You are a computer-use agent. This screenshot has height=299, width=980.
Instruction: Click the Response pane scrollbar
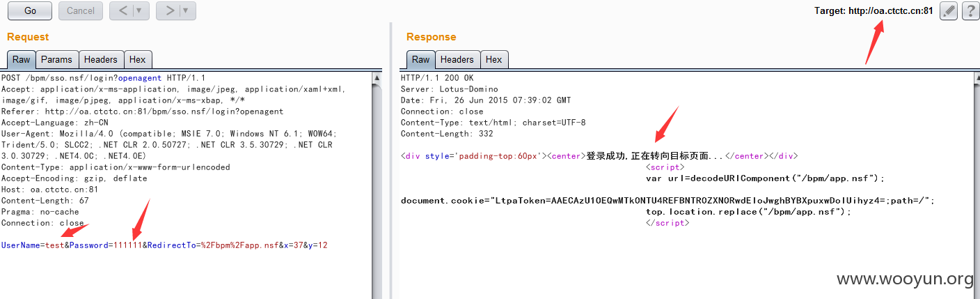tap(976, 185)
